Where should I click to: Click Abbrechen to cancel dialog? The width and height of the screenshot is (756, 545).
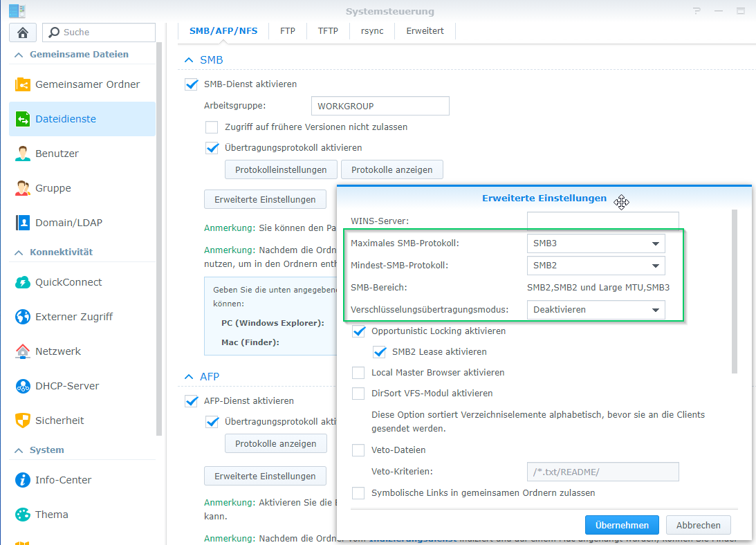click(699, 525)
